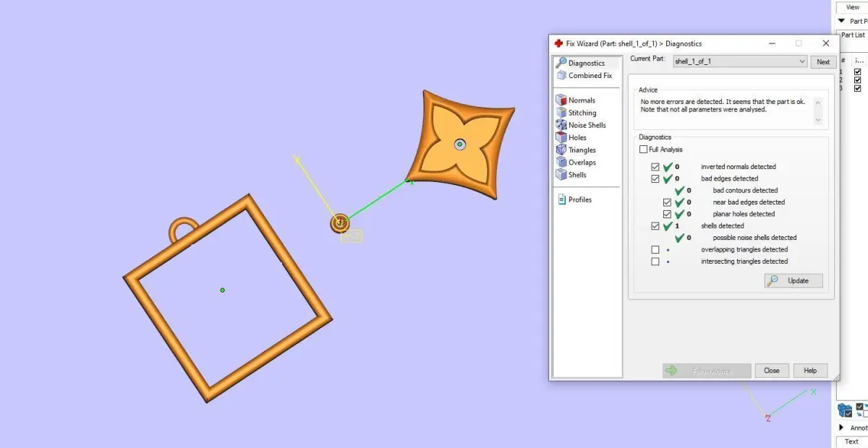Image resolution: width=868 pixels, height=448 pixels.
Task: Select the Noise Shells tool
Action: tap(581, 125)
